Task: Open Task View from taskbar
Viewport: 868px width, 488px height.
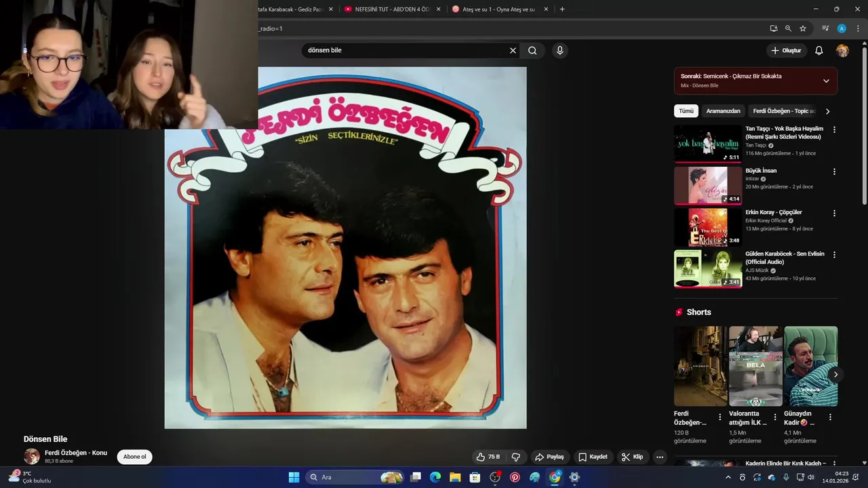Action: (x=416, y=477)
